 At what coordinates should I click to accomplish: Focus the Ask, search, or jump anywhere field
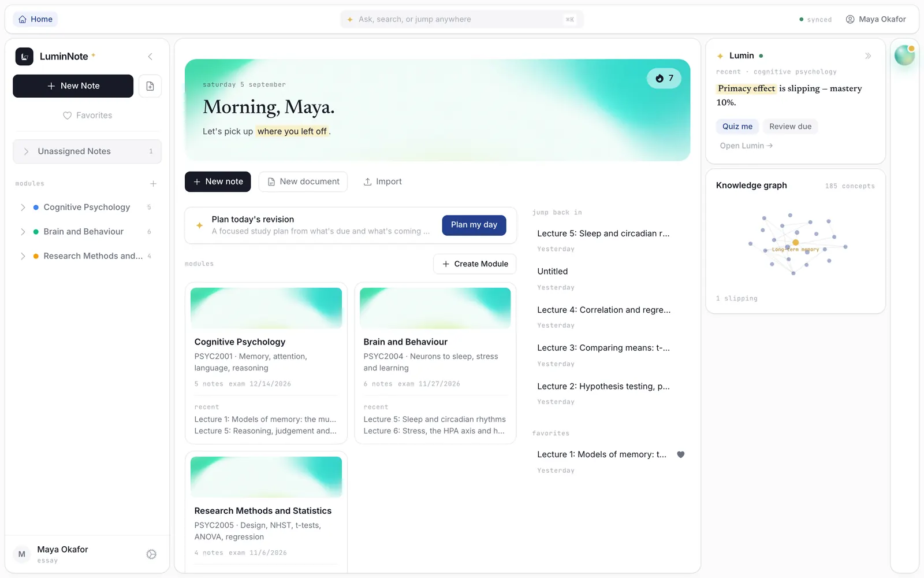462,19
